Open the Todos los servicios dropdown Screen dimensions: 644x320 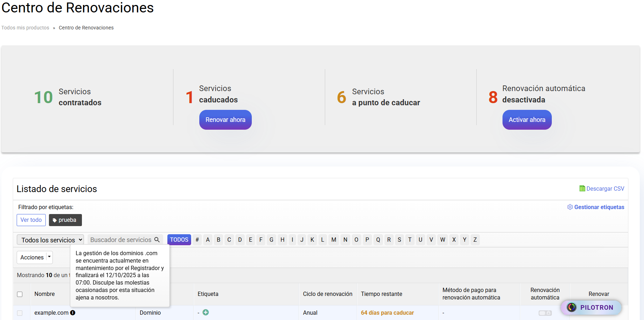(x=50, y=240)
